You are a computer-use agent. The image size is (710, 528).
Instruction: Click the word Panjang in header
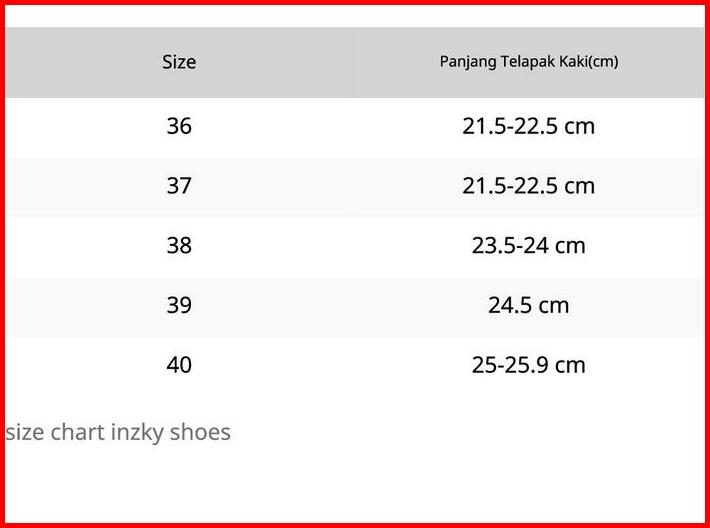465,62
